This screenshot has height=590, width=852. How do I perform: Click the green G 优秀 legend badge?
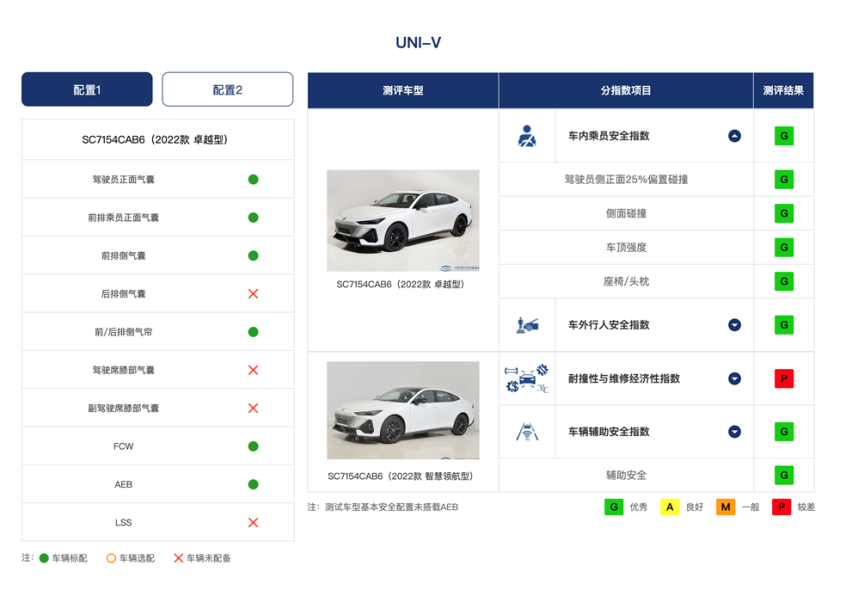coord(614,507)
